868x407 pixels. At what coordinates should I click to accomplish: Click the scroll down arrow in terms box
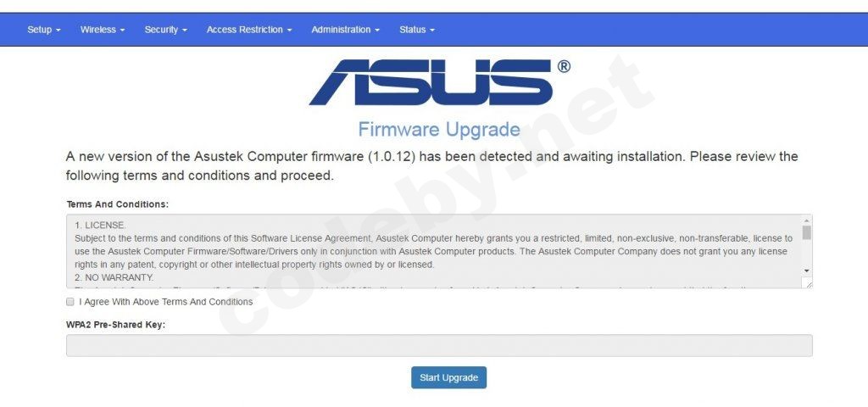pos(806,270)
